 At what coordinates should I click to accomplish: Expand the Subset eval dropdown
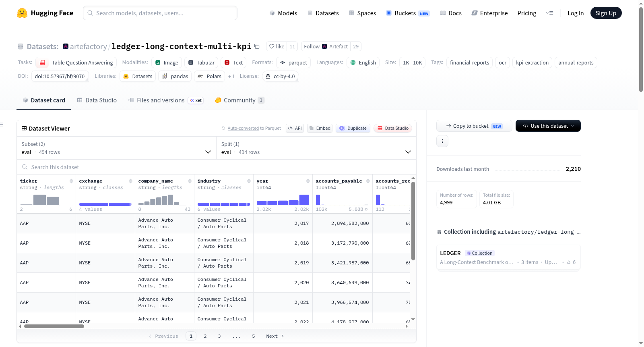pos(116,148)
